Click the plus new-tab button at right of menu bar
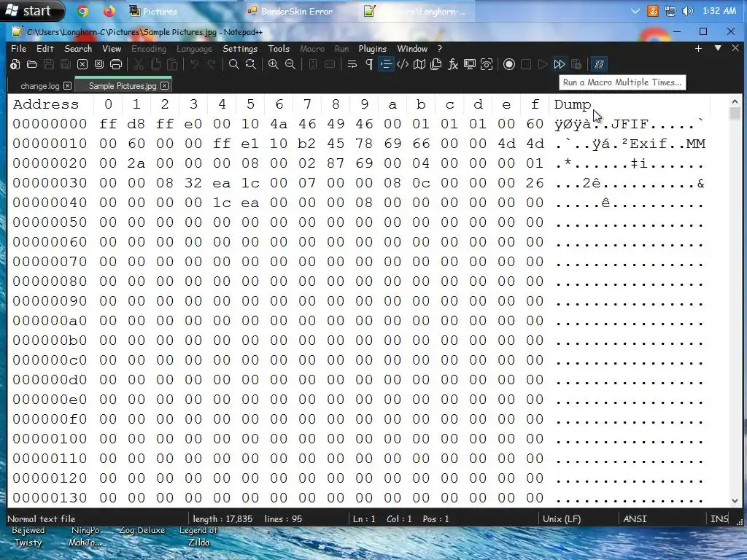Screen dimensions: 747x560 698,49
